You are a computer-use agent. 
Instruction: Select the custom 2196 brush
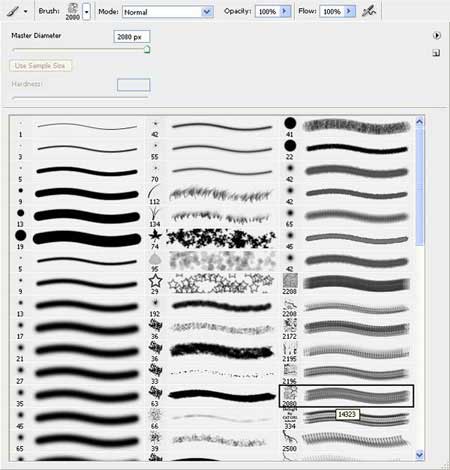pyautogui.click(x=347, y=374)
